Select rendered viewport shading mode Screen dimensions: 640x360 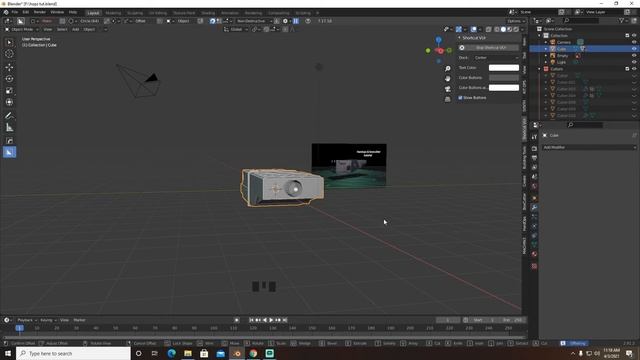tap(516, 29)
